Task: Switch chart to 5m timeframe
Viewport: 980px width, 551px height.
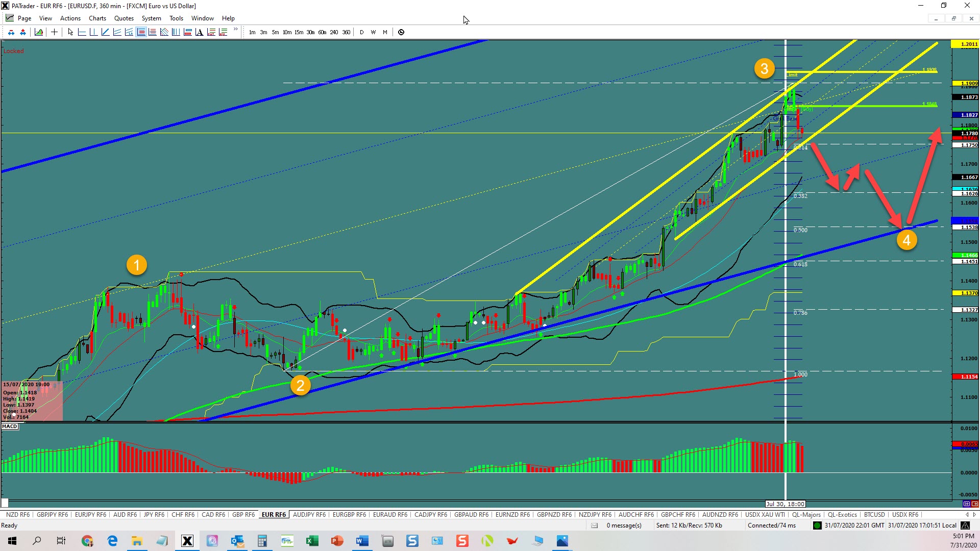Action: coord(276,32)
